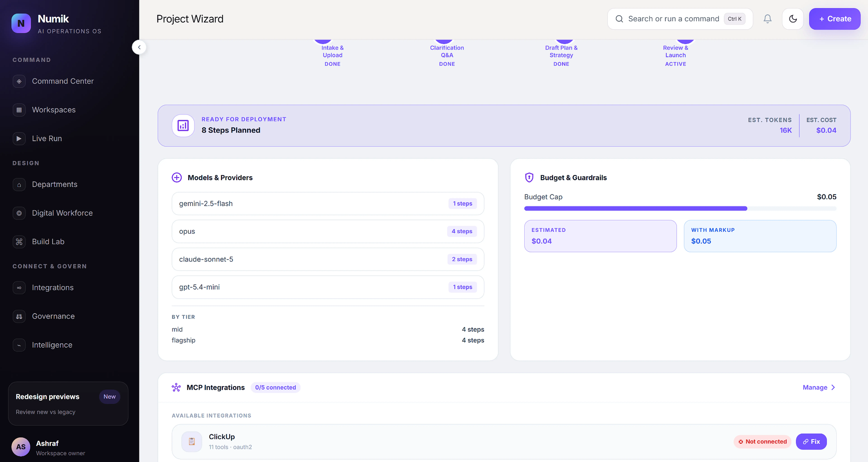Collapse the sidebar with the chevron button
Image resolution: width=868 pixels, height=462 pixels.
coord(139,47)
